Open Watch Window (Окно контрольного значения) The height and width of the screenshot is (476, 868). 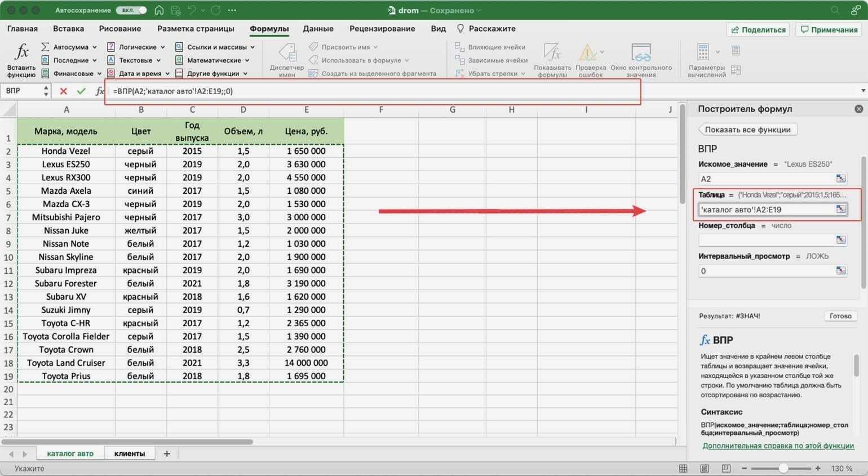click(x=641, y=59)
